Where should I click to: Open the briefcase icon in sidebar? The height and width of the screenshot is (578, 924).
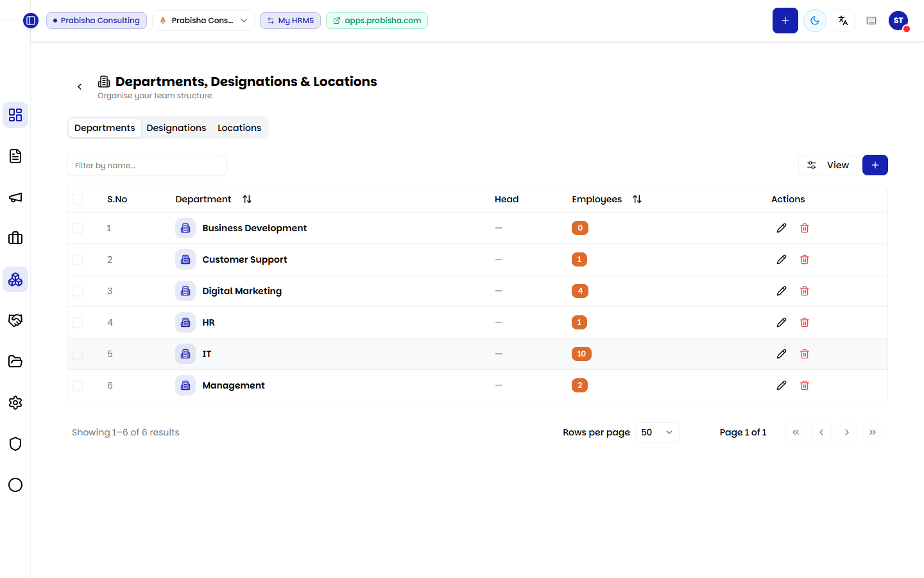[x=15, y=238]
